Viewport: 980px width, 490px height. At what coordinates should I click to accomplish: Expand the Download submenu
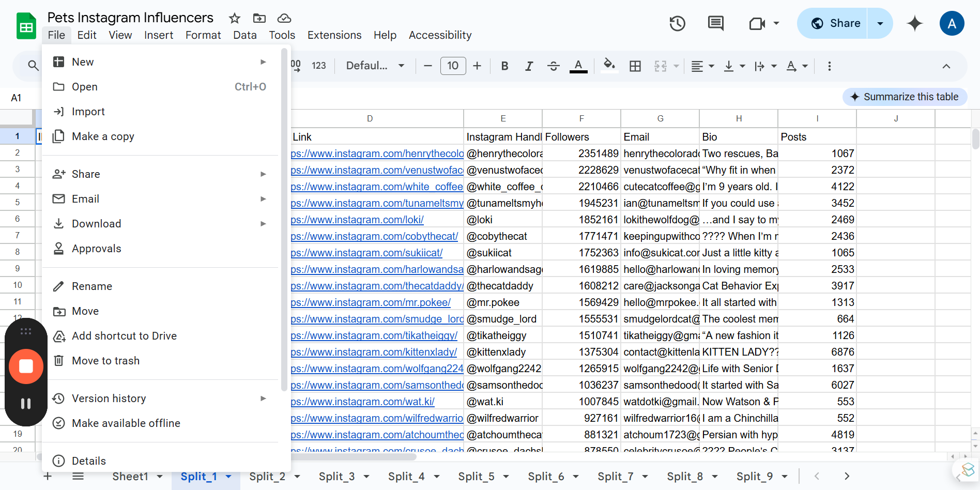263,224
